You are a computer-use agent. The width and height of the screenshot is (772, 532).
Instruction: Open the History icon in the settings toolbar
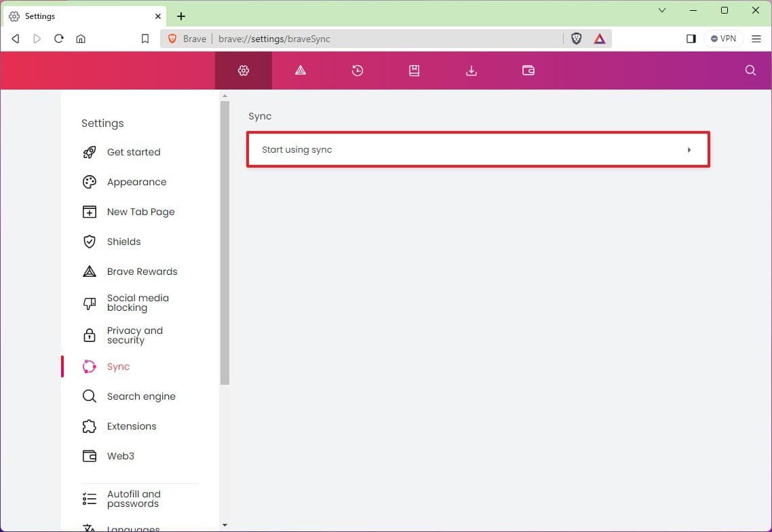click(x=358, y=70)
